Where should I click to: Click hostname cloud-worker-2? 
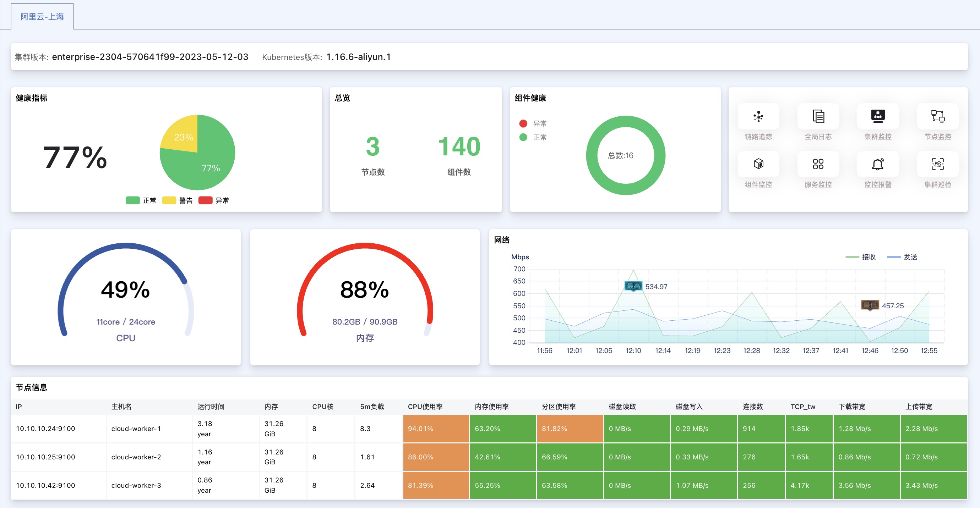[136, 457]
